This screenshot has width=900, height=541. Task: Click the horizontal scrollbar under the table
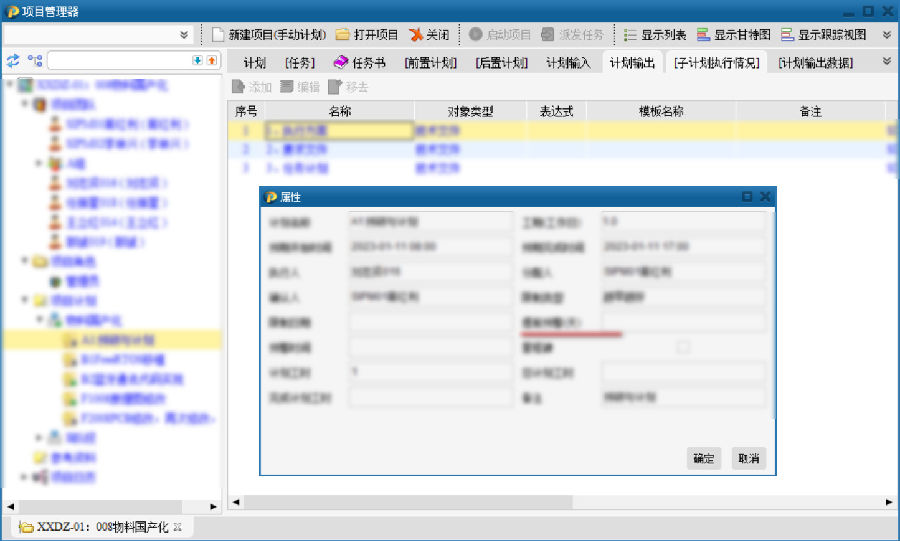(x=560, y=502)
